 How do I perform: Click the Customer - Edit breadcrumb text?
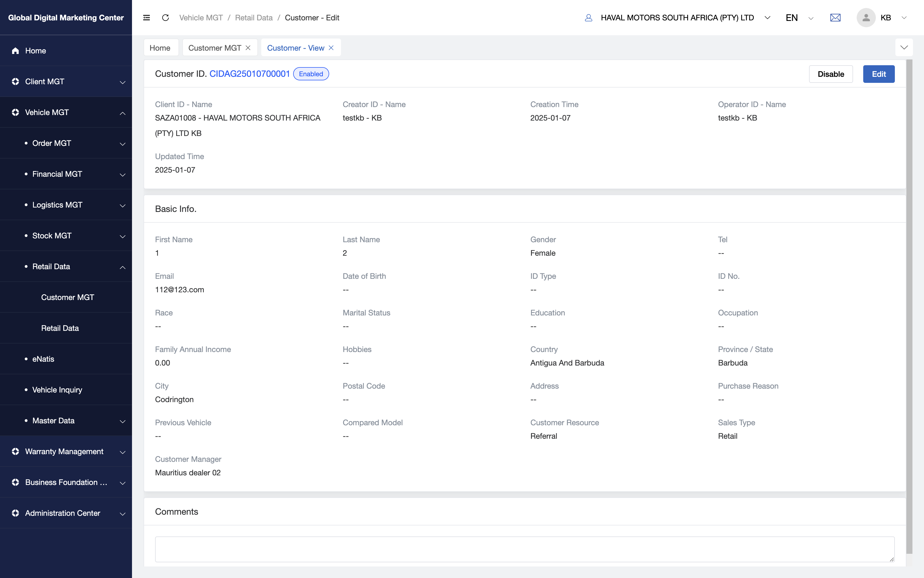pyautogui.click(x=312, y=18)
